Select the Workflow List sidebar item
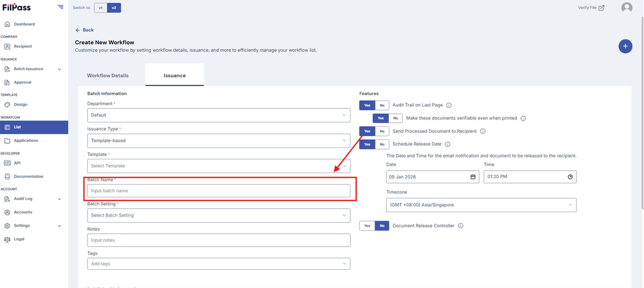 click(34, 127)
